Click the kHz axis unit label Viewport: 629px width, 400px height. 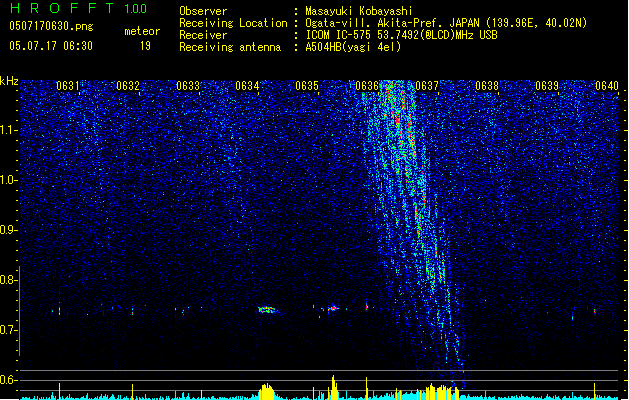click(x=9, y=81)
